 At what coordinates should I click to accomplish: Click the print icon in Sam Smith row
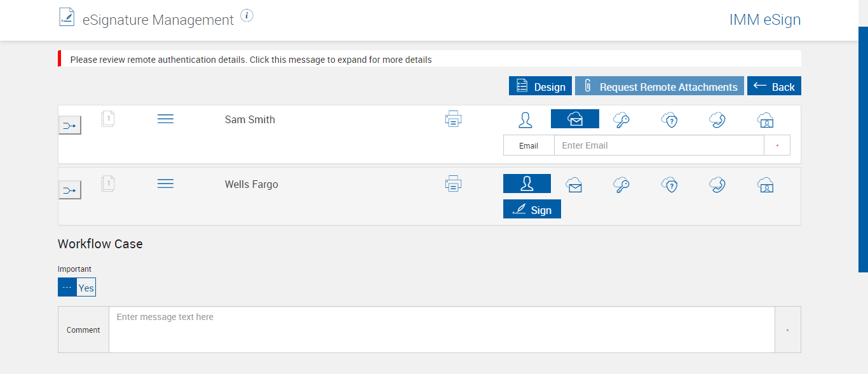click(x=453, y=119)
